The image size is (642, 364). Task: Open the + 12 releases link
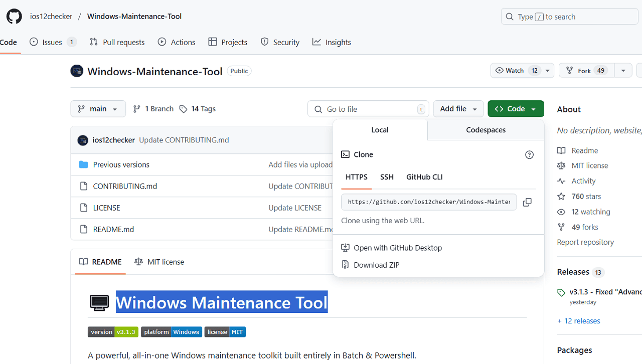pyautogui.click(x=579, y=321)
